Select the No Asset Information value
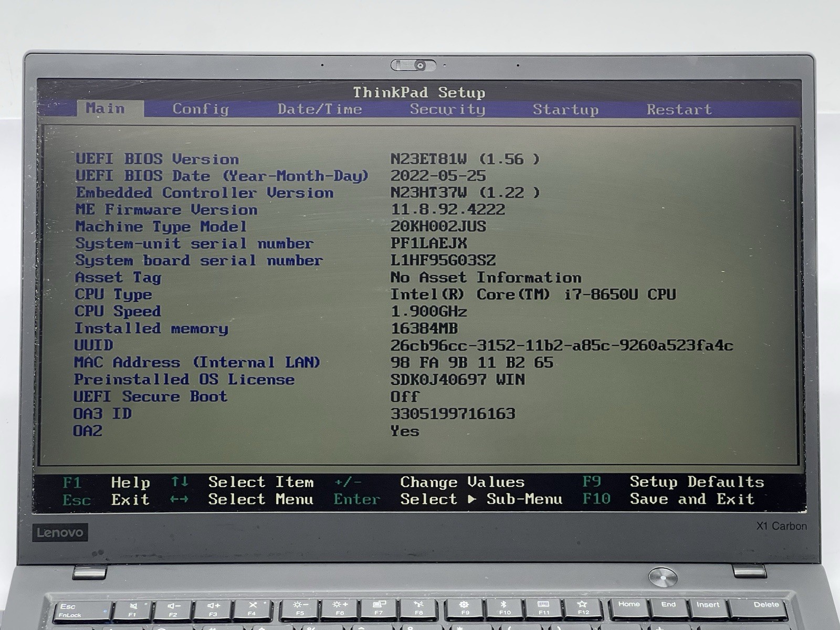 point(486,277)
